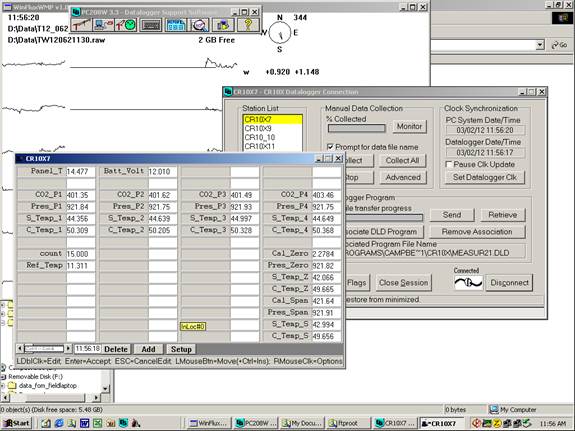Enable the Pause Clk Update checkbox
Image resolution: width=575 pixels, height=431 pixels.
pos(448,164)
